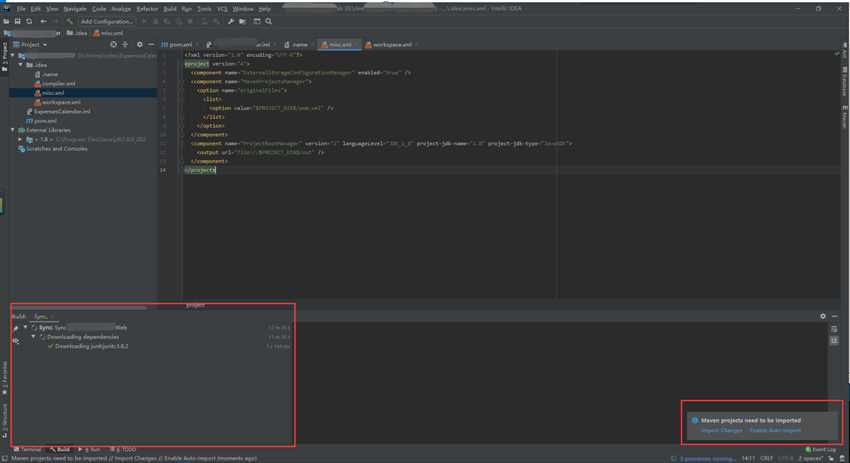Viewport: 850px width, 463px height.
Task: Toggle the eye view filter icon
Action: coord(16,340)
